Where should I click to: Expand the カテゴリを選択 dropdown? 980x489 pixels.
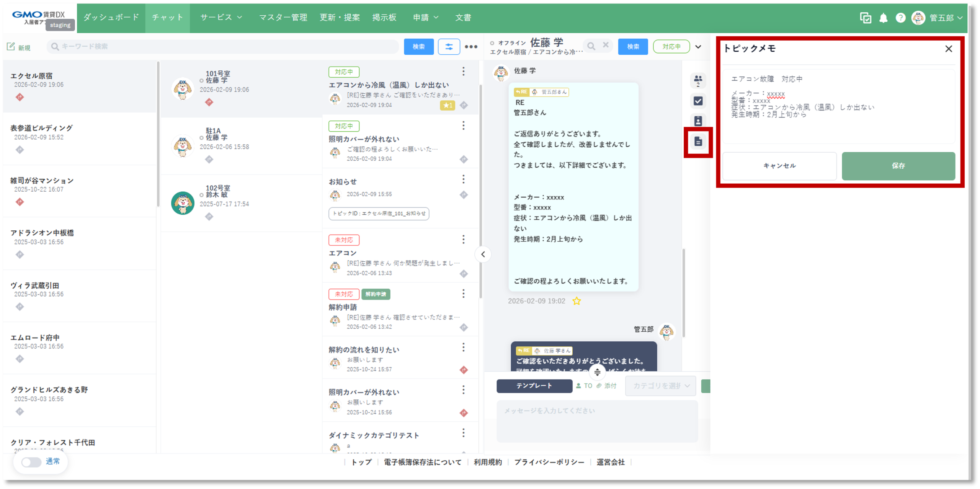(x=661, y=386)
